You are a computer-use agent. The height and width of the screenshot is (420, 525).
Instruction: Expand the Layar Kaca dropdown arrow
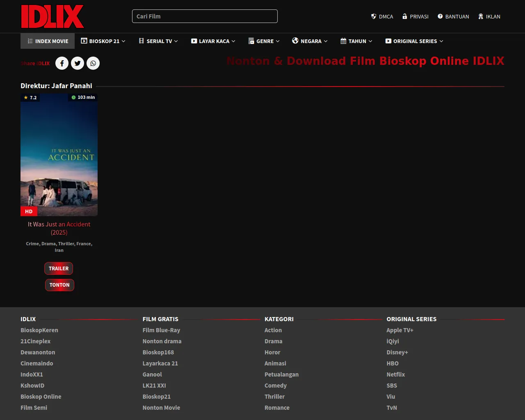tap(233, 41)
